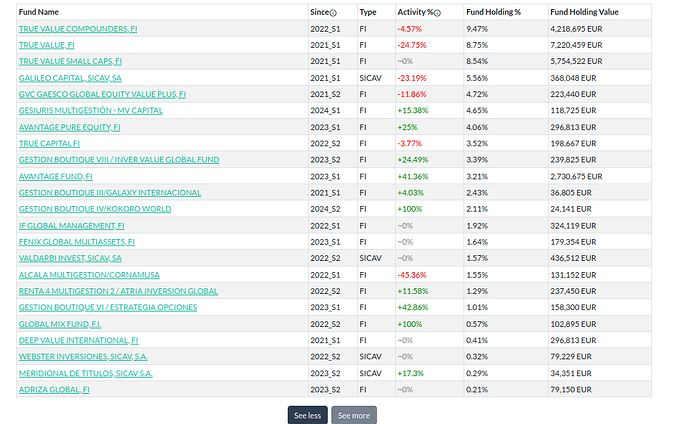Open GVC GAESCO GLOBAL EQUITY VALUE PLUS link

coord(102,95)
